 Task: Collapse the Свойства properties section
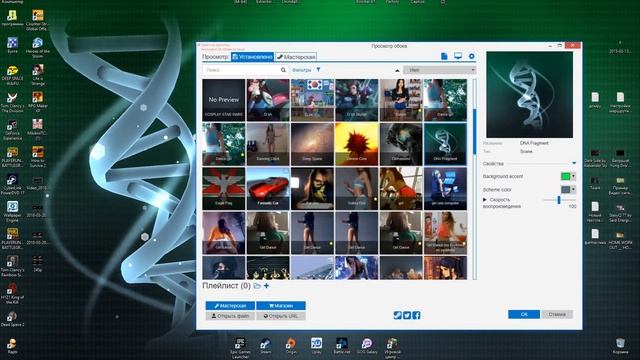(574, 163)
